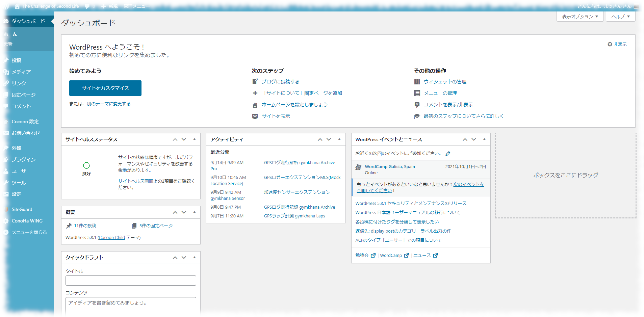Open ConoHa WING in the sidebar

click(27, 221)
